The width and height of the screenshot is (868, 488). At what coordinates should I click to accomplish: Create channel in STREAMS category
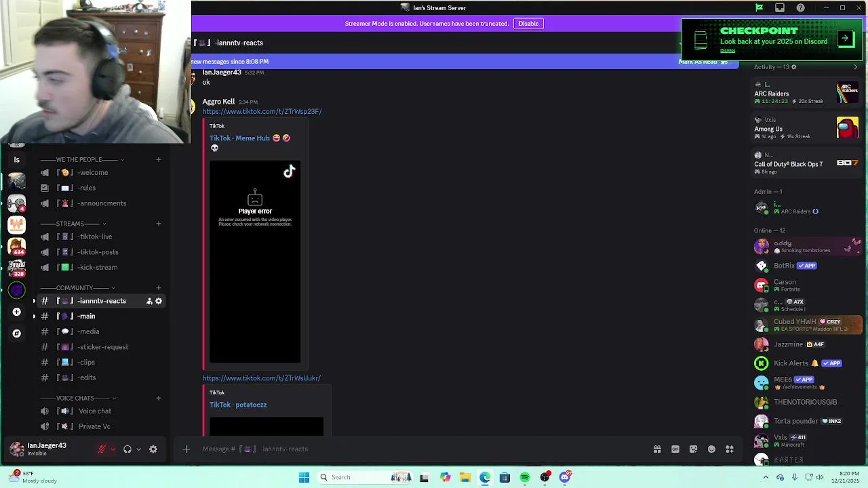click(x=159, y=224)
